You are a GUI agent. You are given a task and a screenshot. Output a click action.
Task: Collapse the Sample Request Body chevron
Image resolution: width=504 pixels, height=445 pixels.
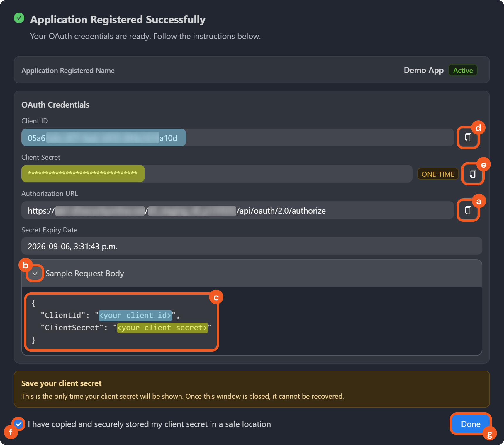[x=35, y=273]
